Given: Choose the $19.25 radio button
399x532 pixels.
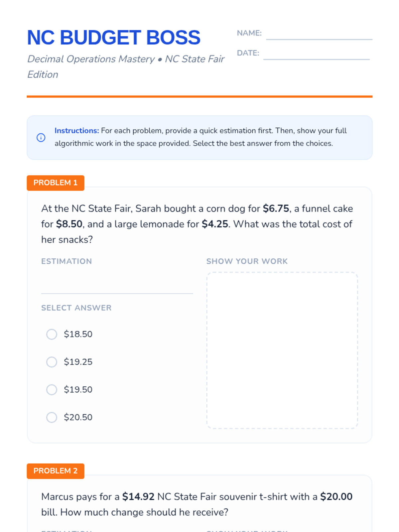Looking at the screenshot, I should coord(52,362).
